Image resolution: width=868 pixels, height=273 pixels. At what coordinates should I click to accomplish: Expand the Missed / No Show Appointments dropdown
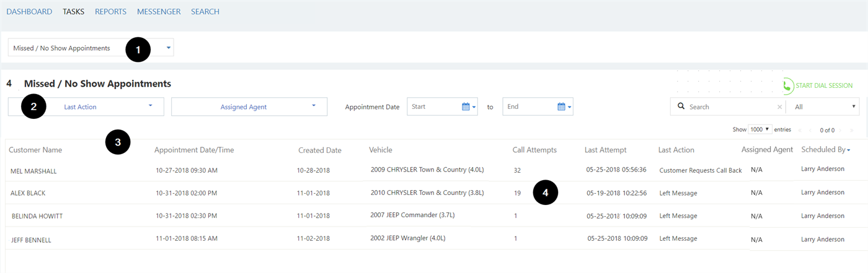tap(91, 48)
